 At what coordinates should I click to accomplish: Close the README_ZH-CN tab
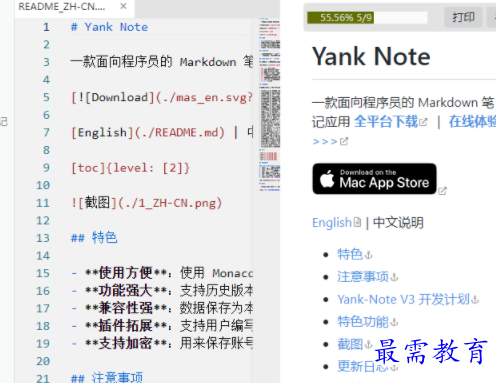click(x=123, y=6)
